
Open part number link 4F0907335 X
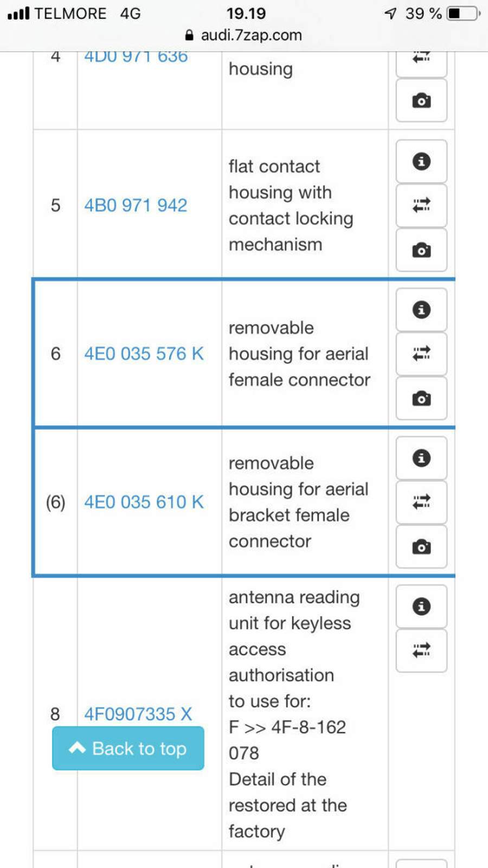(x=138, y=713)
